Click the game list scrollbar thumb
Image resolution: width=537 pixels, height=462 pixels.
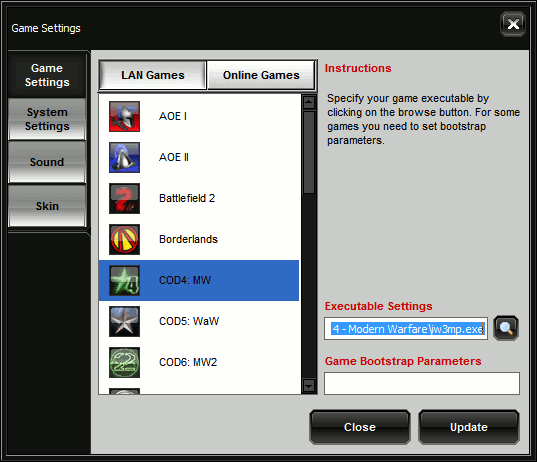pos(309,152)
